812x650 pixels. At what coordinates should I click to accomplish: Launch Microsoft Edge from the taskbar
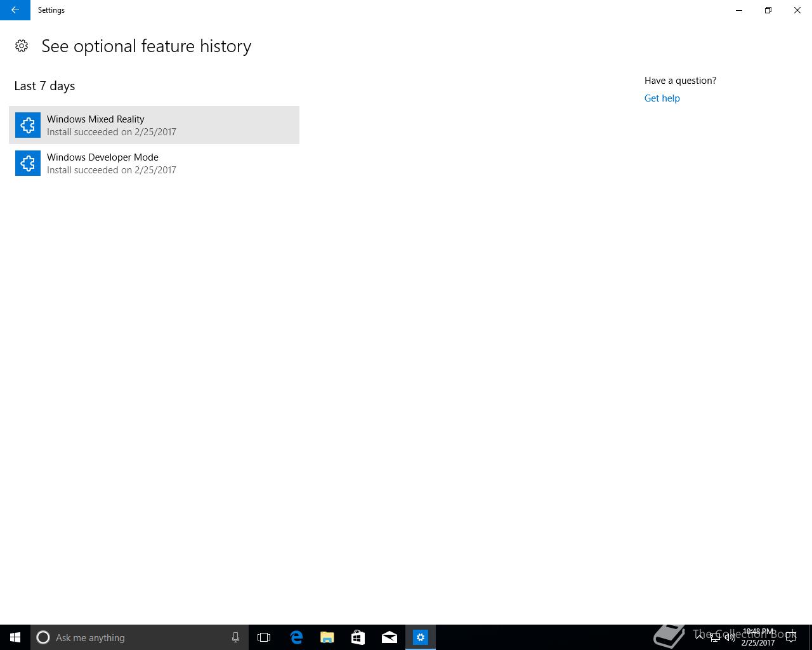point(296,637)
